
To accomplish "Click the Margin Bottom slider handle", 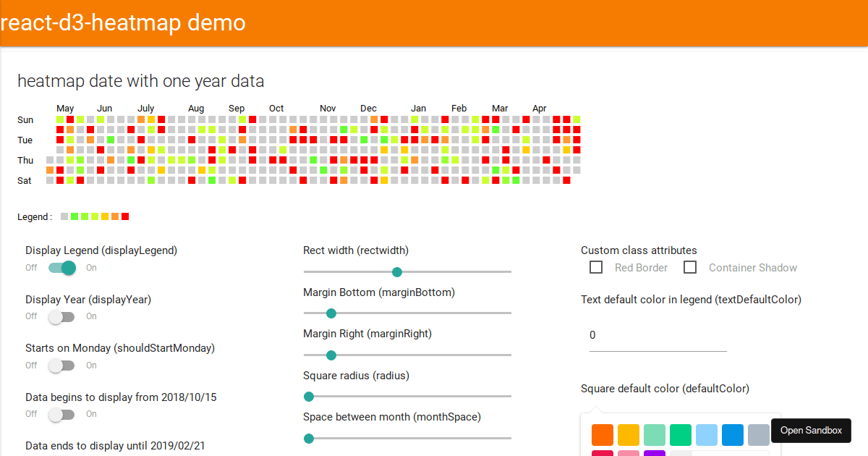I will (331, 313).
